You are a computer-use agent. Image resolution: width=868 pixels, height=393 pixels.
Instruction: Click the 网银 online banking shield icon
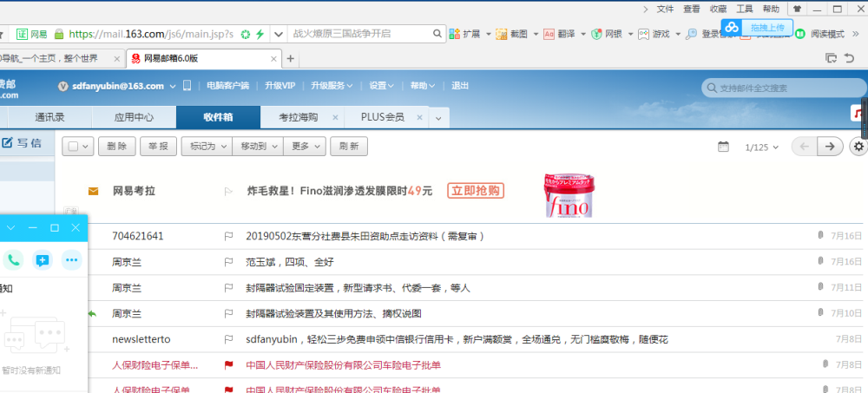pyautogui.click(x=596, y=35)
